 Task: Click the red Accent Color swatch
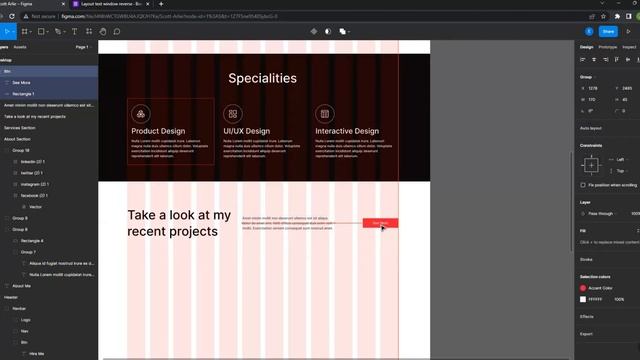click(x=583, y=288)
